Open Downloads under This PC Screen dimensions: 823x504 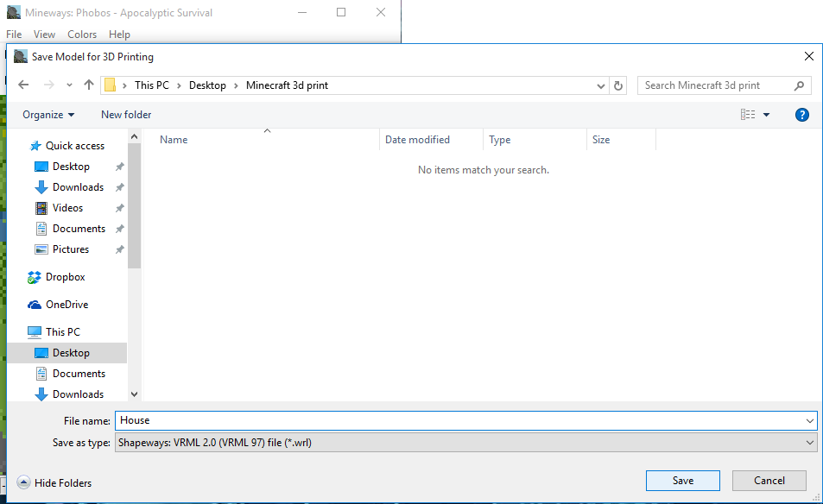78,394
